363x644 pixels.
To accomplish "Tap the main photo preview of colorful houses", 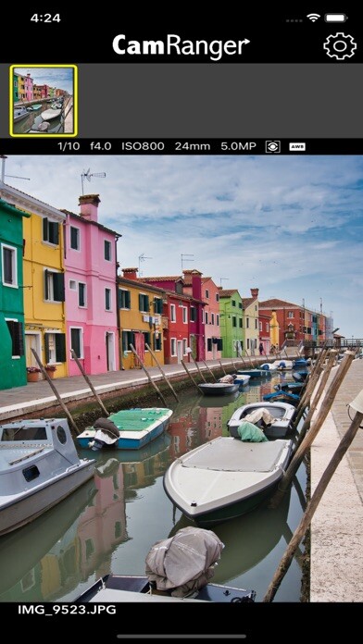I will 181,378.
